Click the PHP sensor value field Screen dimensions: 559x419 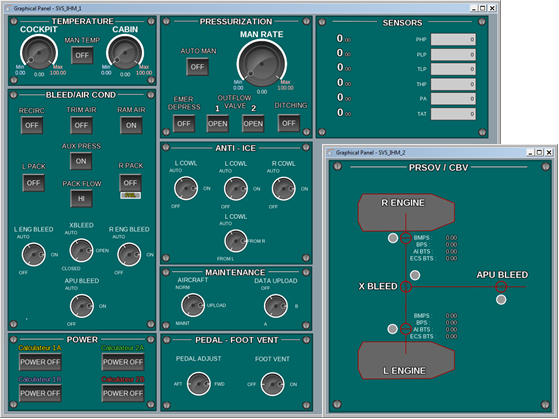[x=453, y=40]
